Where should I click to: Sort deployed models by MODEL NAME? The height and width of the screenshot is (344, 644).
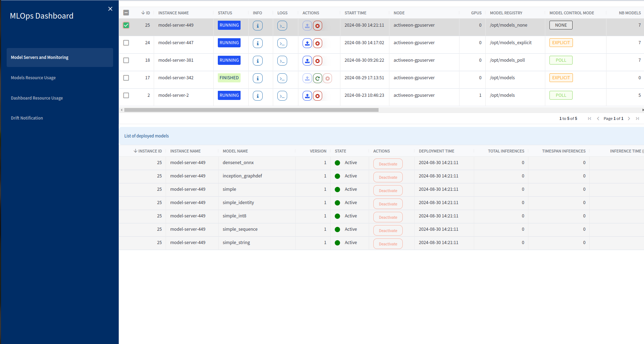(235, 151)
